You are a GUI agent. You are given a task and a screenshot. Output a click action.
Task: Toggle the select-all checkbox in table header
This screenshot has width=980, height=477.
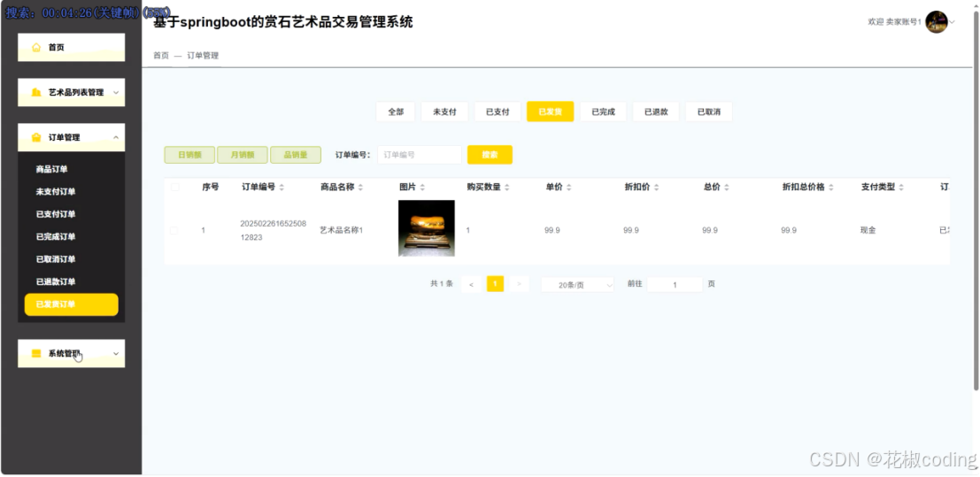pos(175,187)
